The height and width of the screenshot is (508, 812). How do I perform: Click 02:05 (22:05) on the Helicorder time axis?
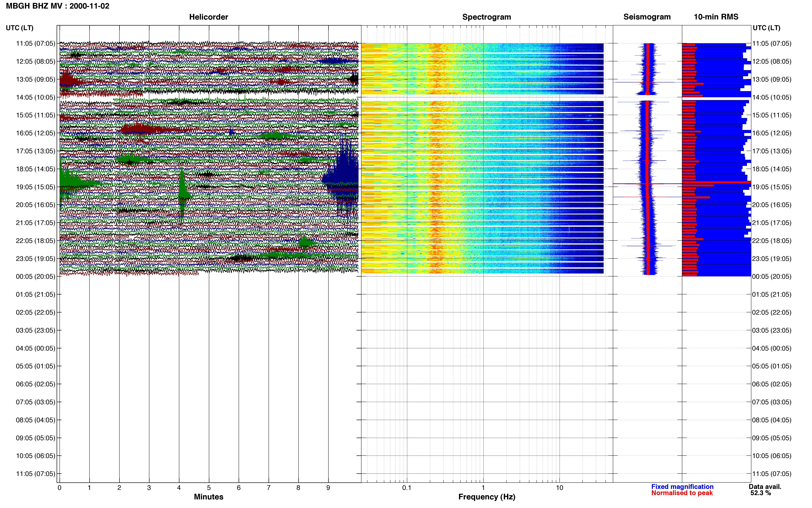36,313
